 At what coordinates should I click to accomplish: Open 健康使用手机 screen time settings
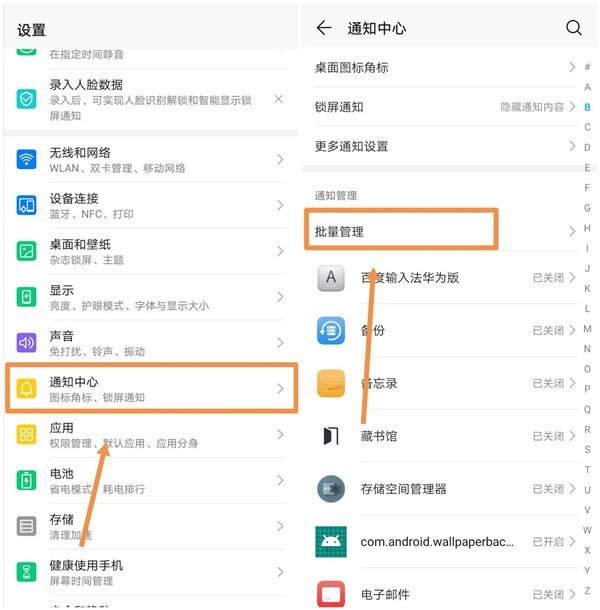click(x=151, y=572)
